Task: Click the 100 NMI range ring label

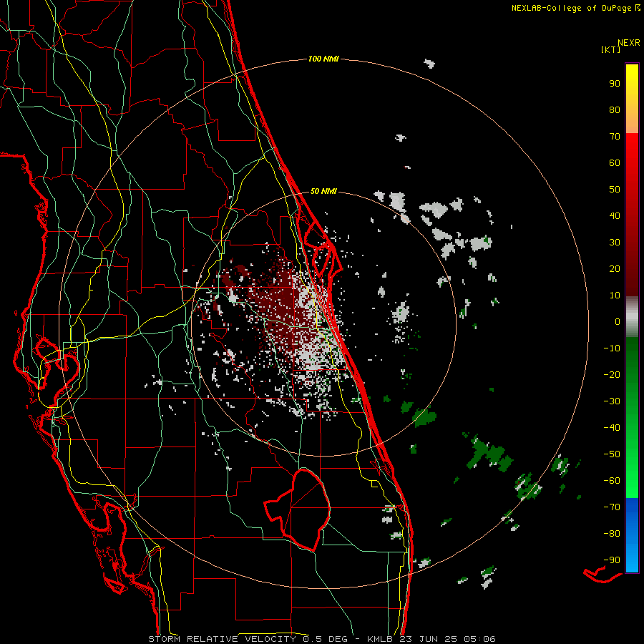Action: click(x=323, y=59)
